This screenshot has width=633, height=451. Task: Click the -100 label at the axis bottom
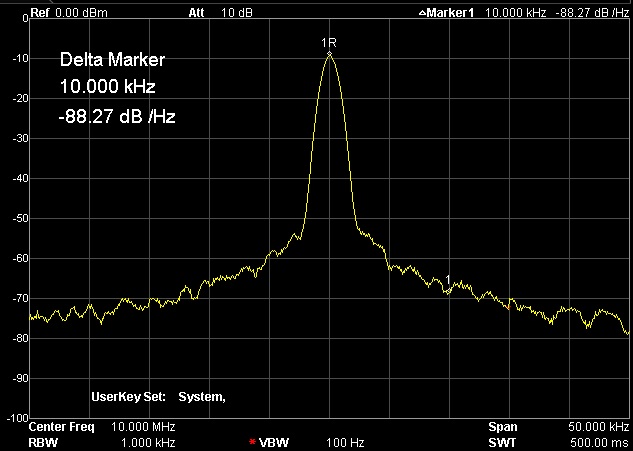tap(18, 416)
